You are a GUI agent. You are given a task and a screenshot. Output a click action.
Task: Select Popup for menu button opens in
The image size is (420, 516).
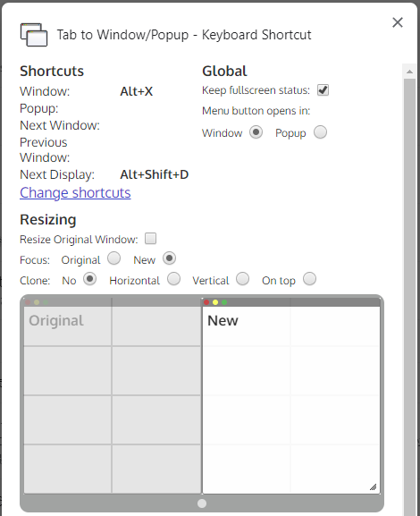[320, 132]
